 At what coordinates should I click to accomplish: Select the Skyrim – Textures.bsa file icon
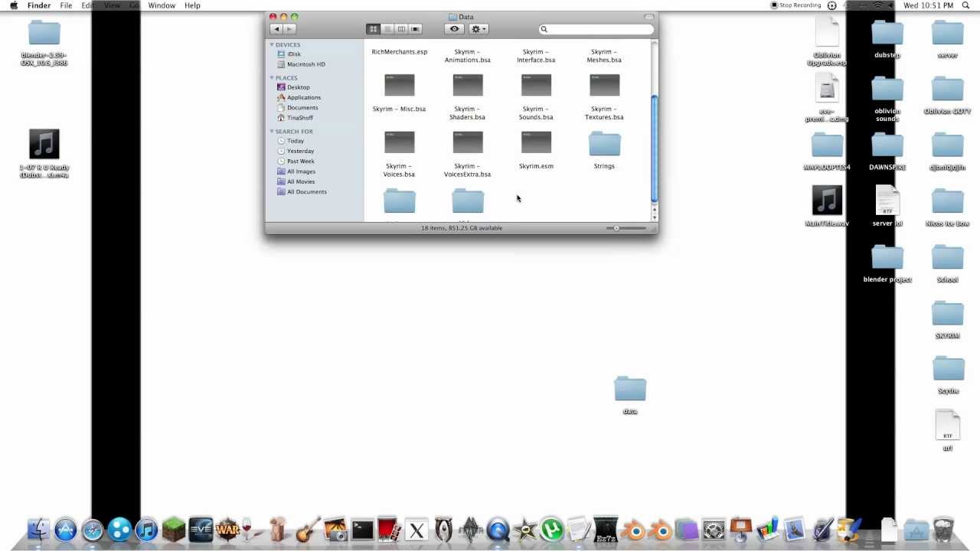[x=604, y=86]
